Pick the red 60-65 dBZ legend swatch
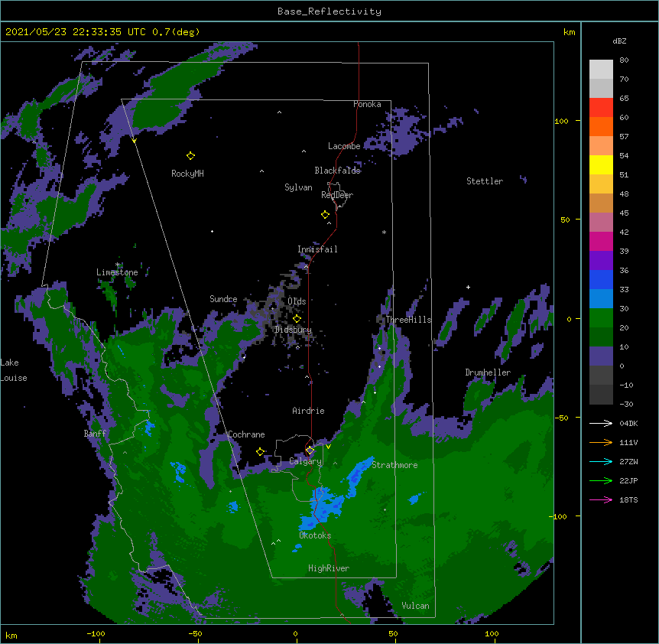Image resolution: width=659 pixels, height=644 pixels. tap(601, 108)
